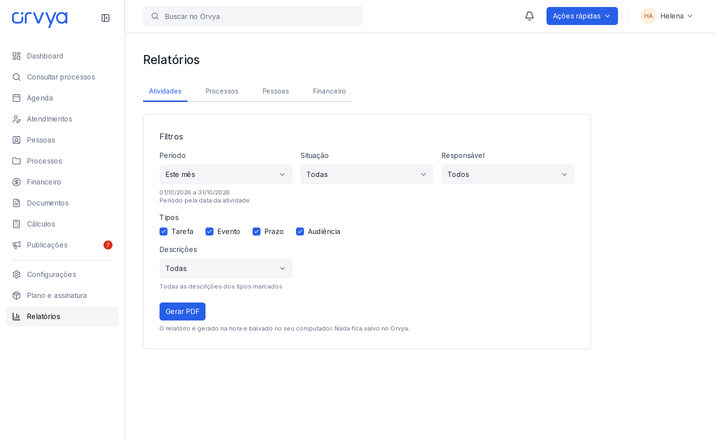Click the Relatórios page heading
720x440 pixels.
(171, 60)
